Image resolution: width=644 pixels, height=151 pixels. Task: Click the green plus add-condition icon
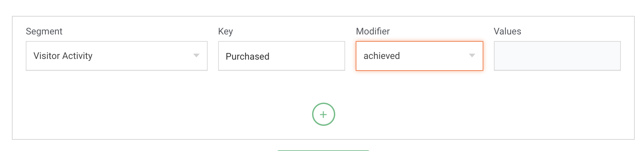323,114
